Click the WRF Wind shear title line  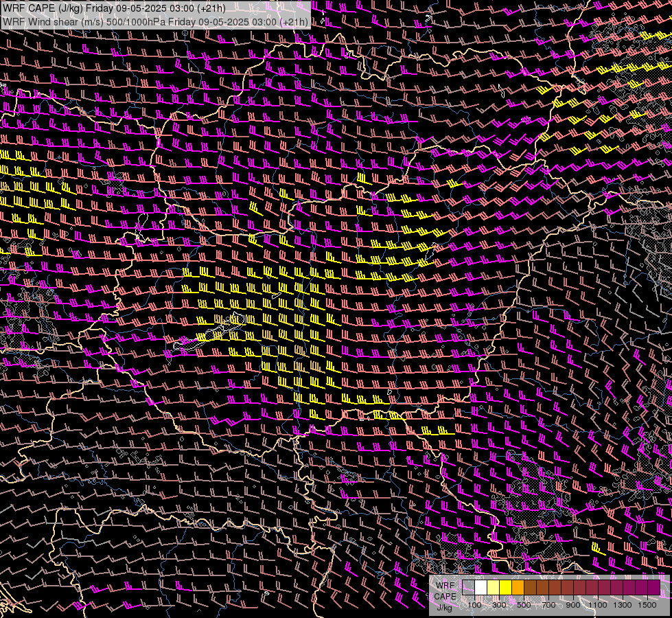(155, 22)
